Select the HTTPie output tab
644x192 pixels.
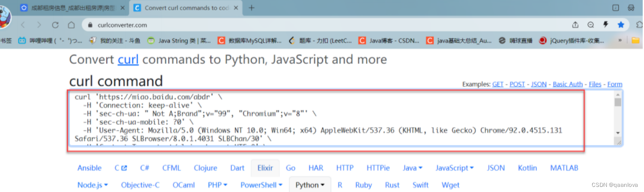pos(378,168)
